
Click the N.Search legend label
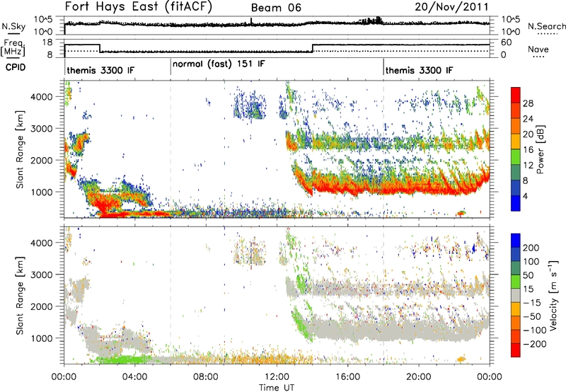(546, 26)
